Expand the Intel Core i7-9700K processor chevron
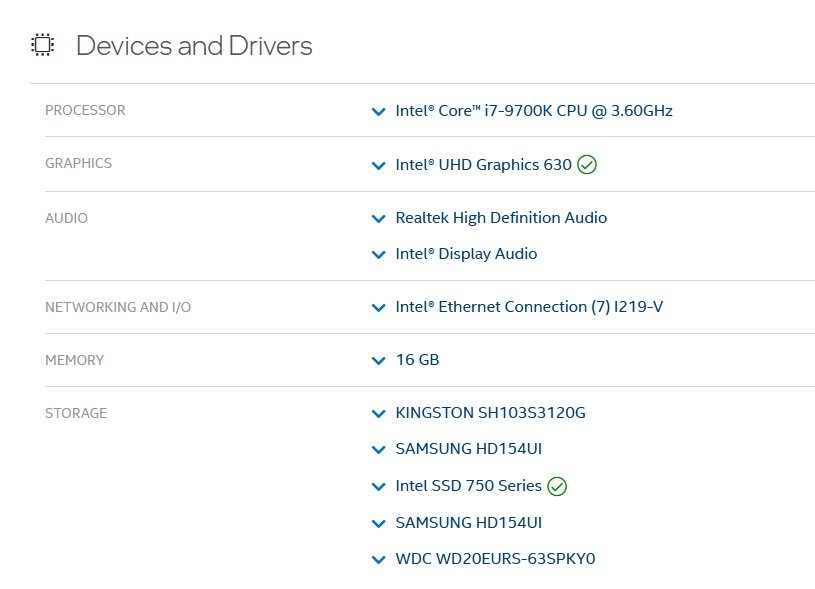Screen dimensions: 815x589 point(379,112)
